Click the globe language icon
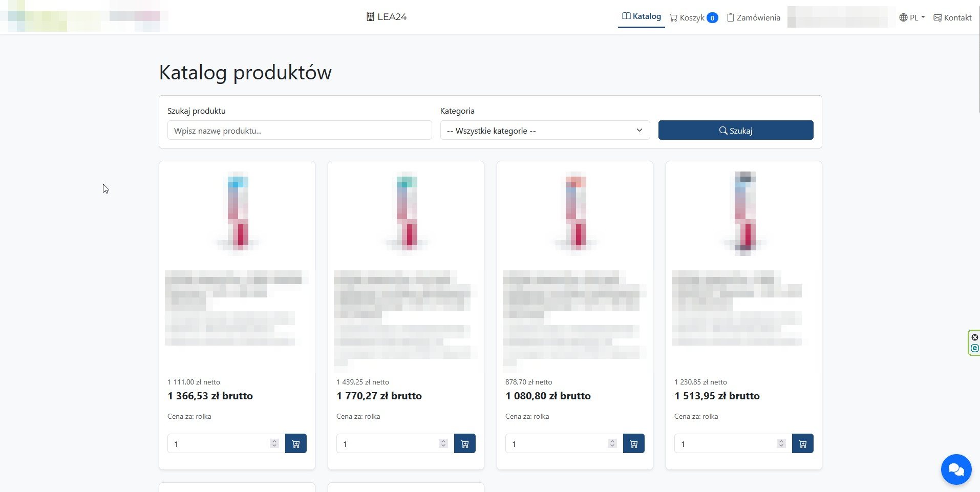The height and width of the screenshot is (492, 980). pos(903,17)
